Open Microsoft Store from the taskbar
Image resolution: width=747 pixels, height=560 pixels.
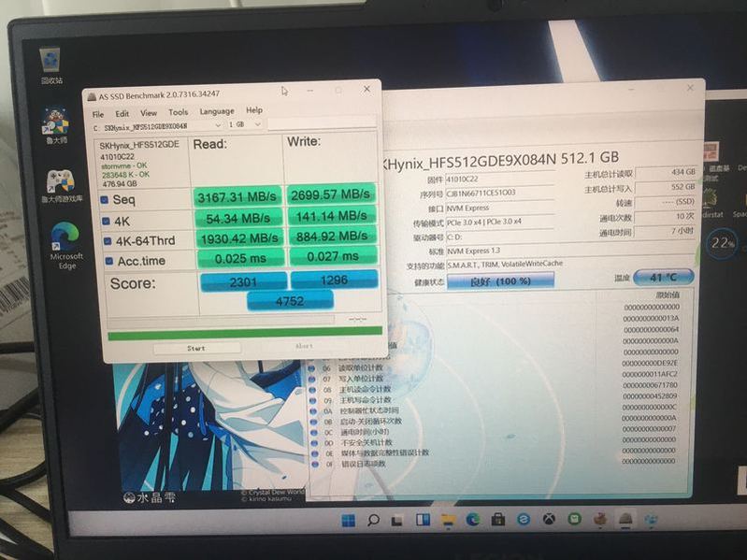pos(498,519)
